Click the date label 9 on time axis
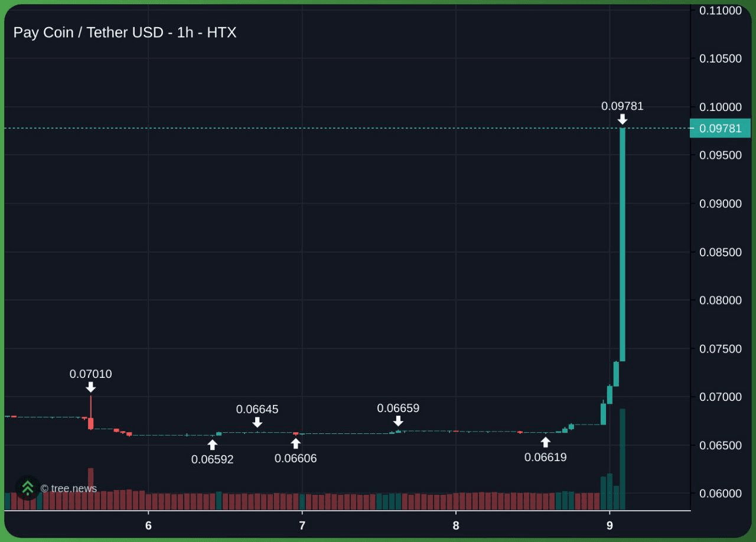756x542 pixels. [x=610, y=525]
